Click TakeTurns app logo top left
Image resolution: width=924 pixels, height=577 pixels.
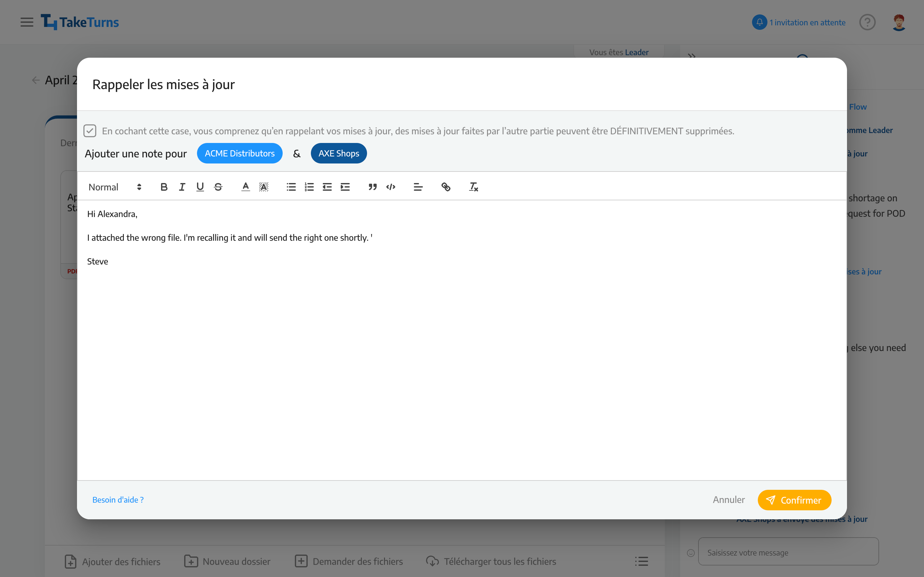[x=80, y=22]
